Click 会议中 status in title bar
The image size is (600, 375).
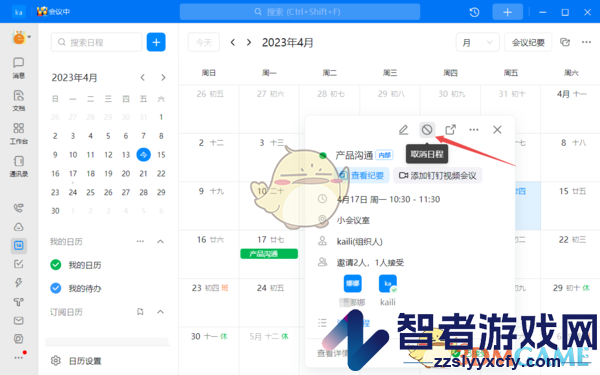coord(54,11)
